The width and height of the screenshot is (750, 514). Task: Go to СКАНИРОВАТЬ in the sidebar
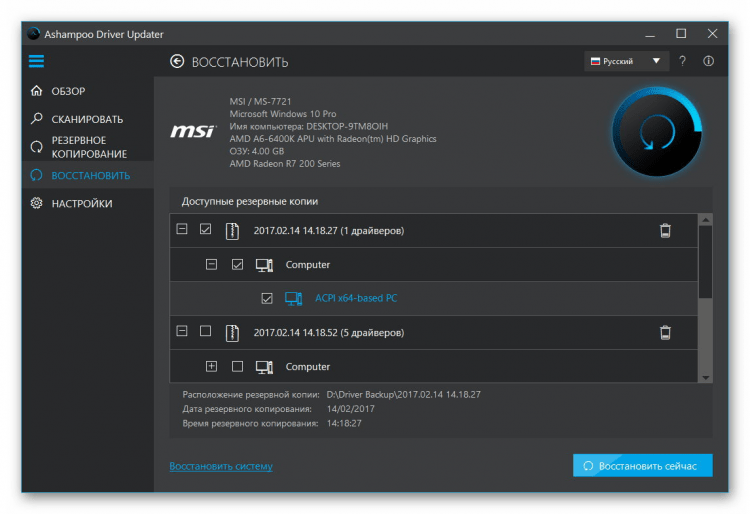tap(87, 119)
